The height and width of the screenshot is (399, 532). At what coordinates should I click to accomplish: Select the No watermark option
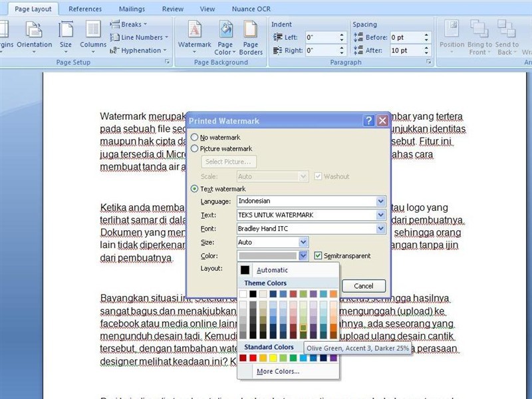(x=195, y=137)
